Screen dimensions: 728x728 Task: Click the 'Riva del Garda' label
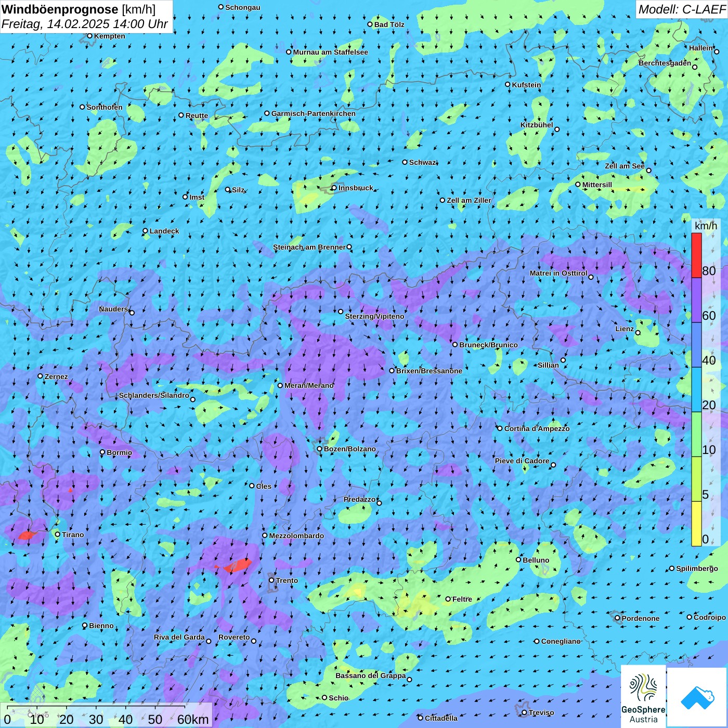tap(179, 637)
